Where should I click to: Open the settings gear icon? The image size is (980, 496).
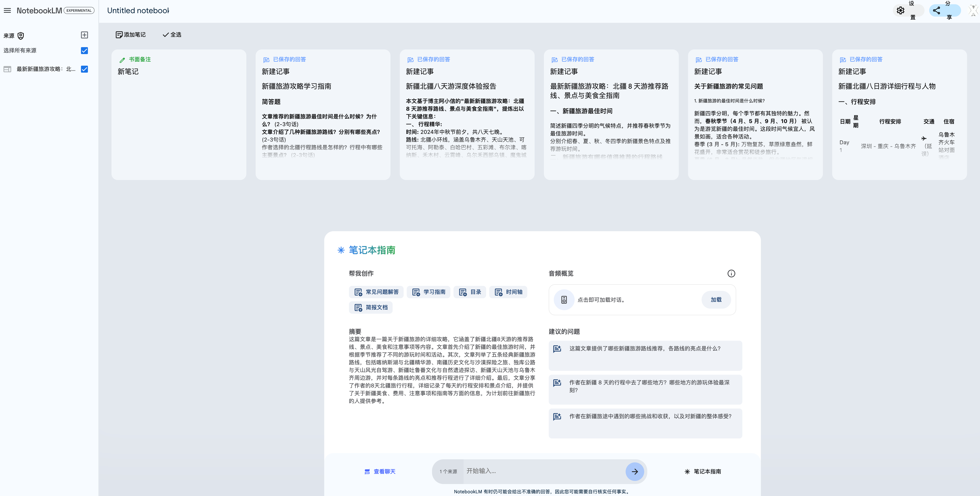click(900, 11)
